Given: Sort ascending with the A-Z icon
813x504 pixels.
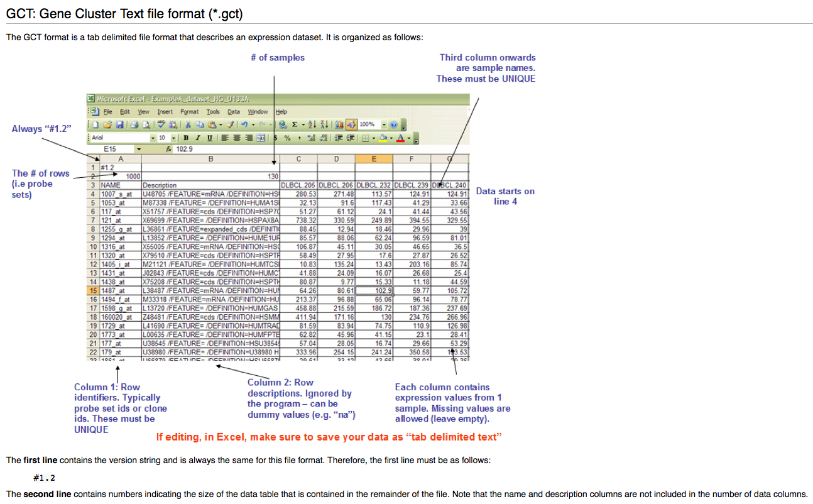Looking at the screenshot, I should point(310,124).
